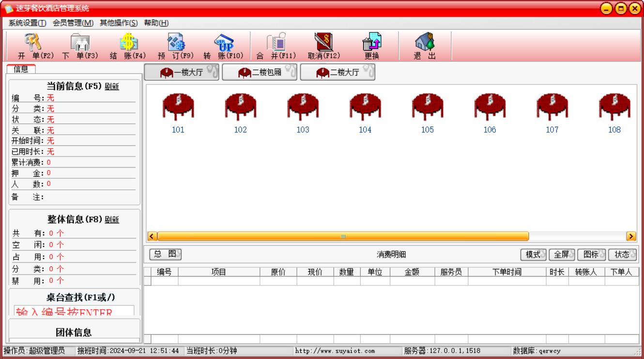Click the 总图 button
The height and width of the screenshot is (359, 644).
tap(165, 254)
